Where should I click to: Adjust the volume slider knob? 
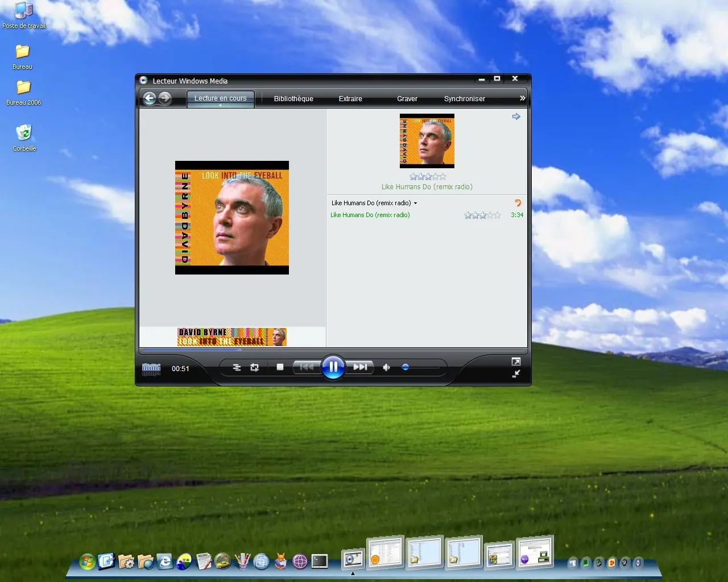coord(406,367)
